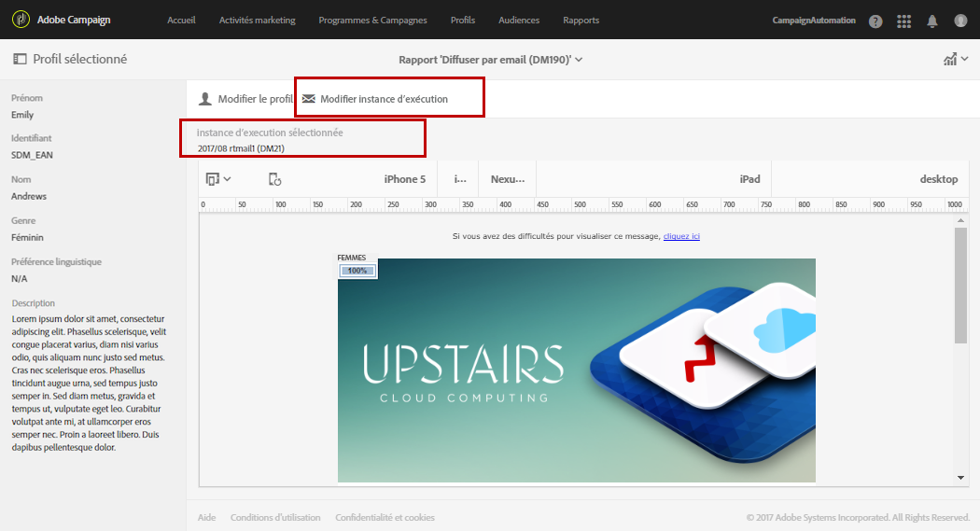Click the 'Profil sélectionné' panel title
Image resolution: width=980 pixels, height=531 pixels.
80,59
